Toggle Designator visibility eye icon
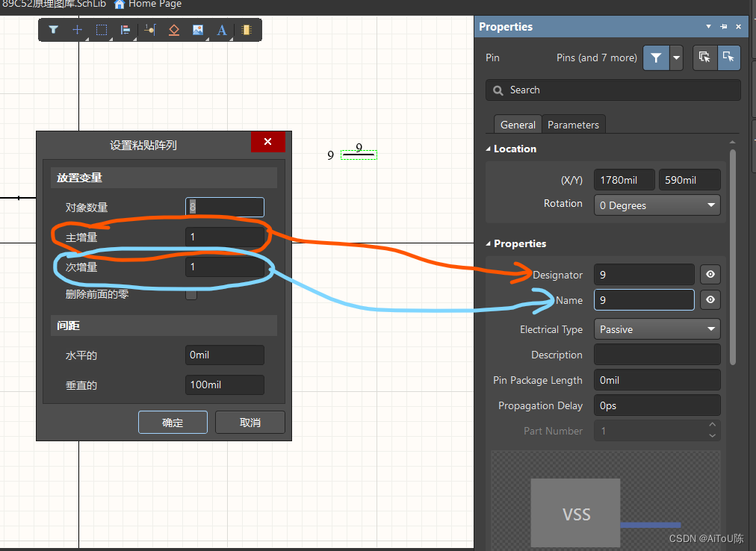This screenshot has width=756, height=551. (710, 275)
